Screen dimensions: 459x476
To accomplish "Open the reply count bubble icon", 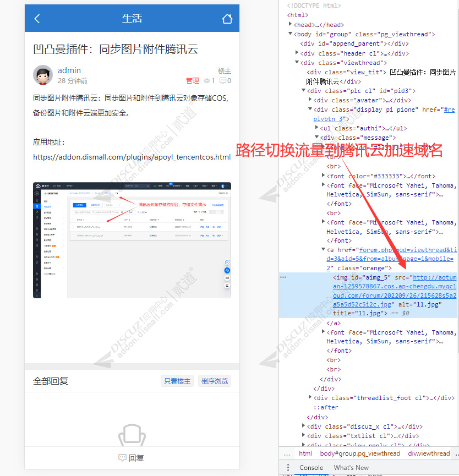I will [x=223, y=80].
